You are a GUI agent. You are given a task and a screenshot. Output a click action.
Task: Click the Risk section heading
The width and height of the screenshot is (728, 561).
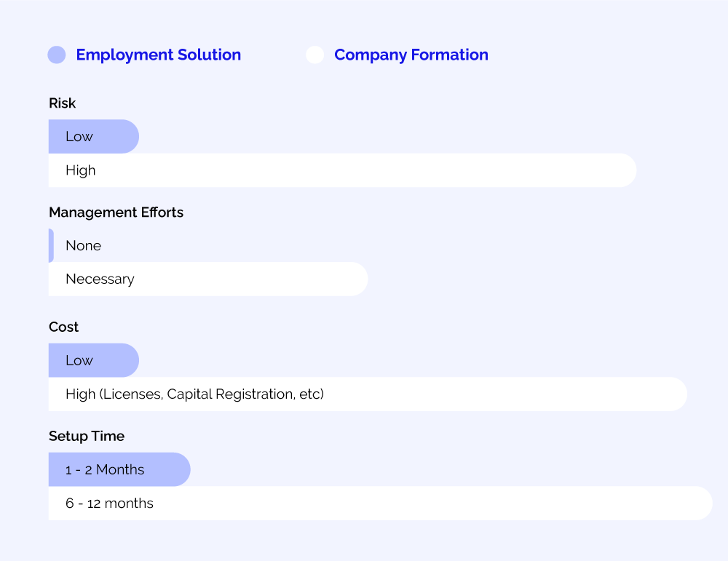tap(62, 103)
